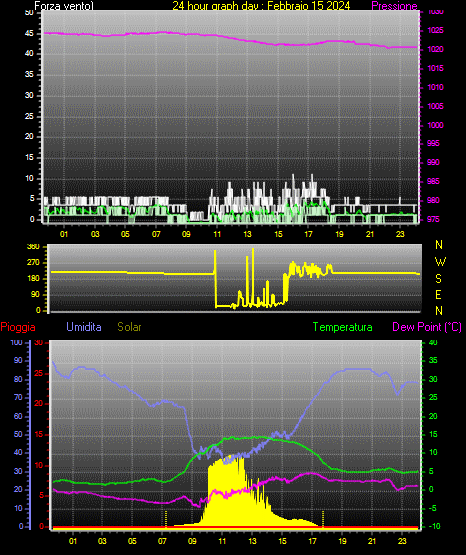Click the 40 temperature axis value
Screen dimensions: 466x555
tap(433, 342)
